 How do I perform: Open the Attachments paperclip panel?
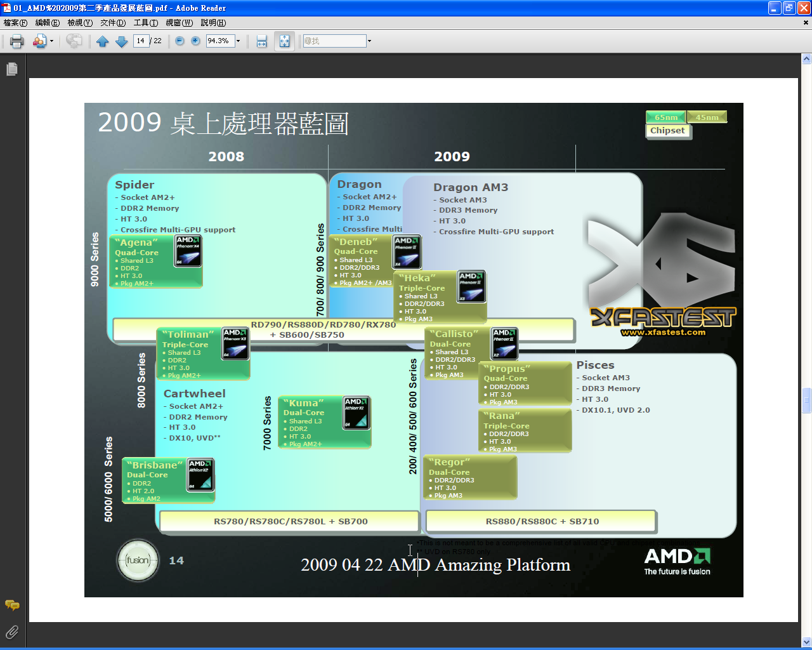(11, 632)
